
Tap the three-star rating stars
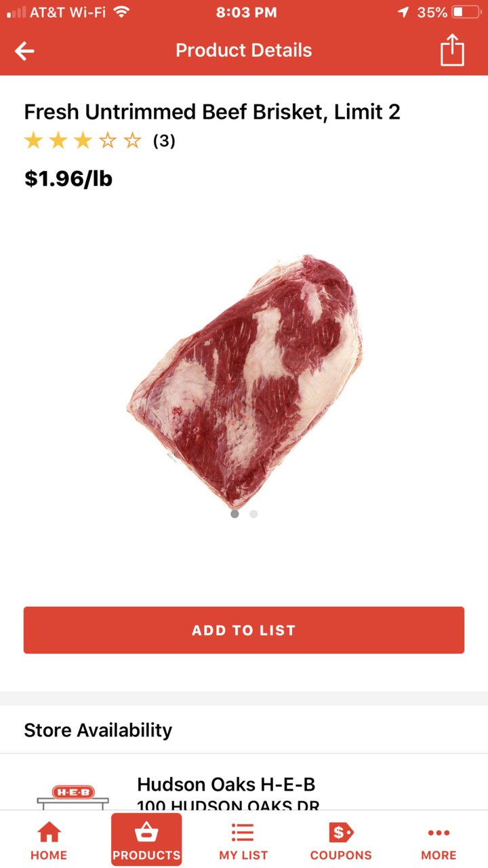point(83,141)
